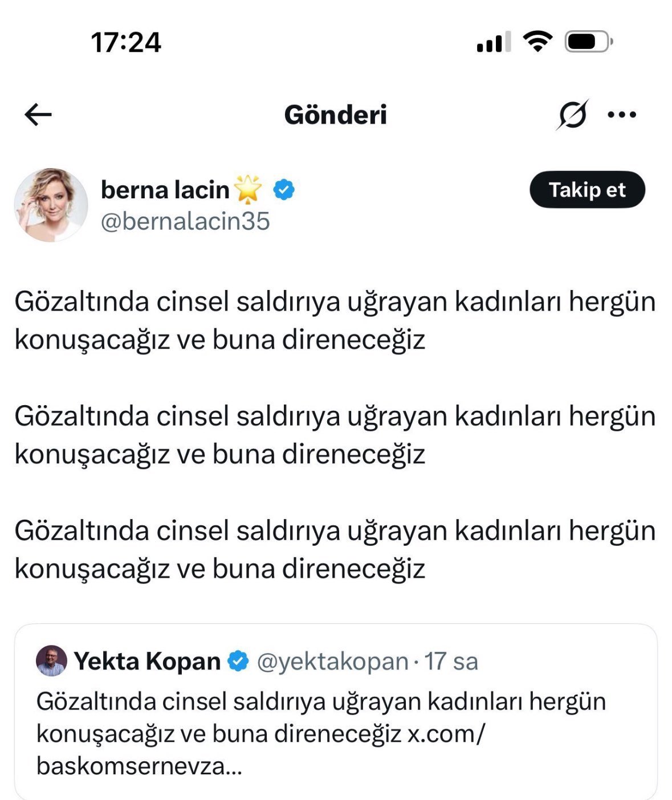The image size is (672, 800).
Task: Open Yekta Kopan's small avatar
Action: (51, 661)
